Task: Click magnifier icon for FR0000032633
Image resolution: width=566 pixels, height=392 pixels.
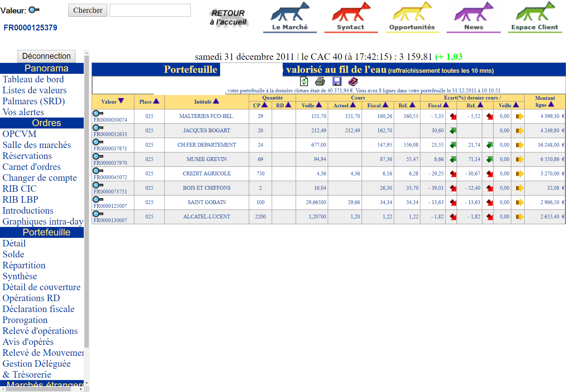Action: tap(98, 127)
